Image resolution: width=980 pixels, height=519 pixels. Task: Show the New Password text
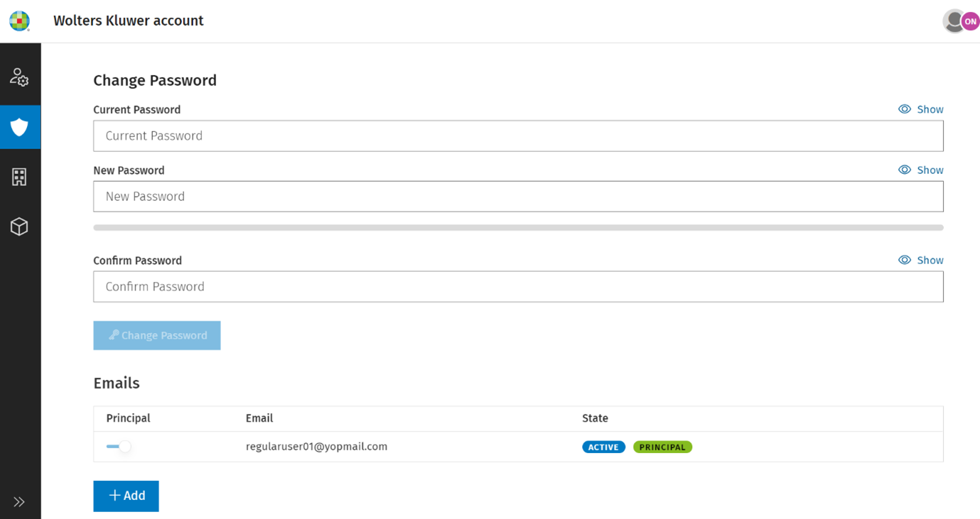pos(921,170)
